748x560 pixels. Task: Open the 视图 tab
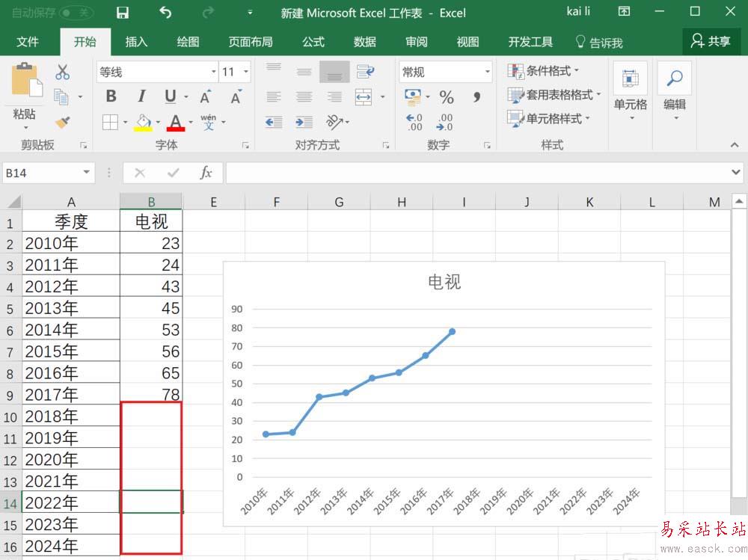click(468, 42)
